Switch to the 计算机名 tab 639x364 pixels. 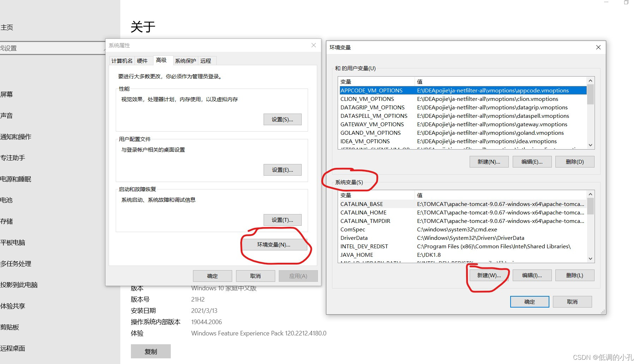tap(122, 61)
